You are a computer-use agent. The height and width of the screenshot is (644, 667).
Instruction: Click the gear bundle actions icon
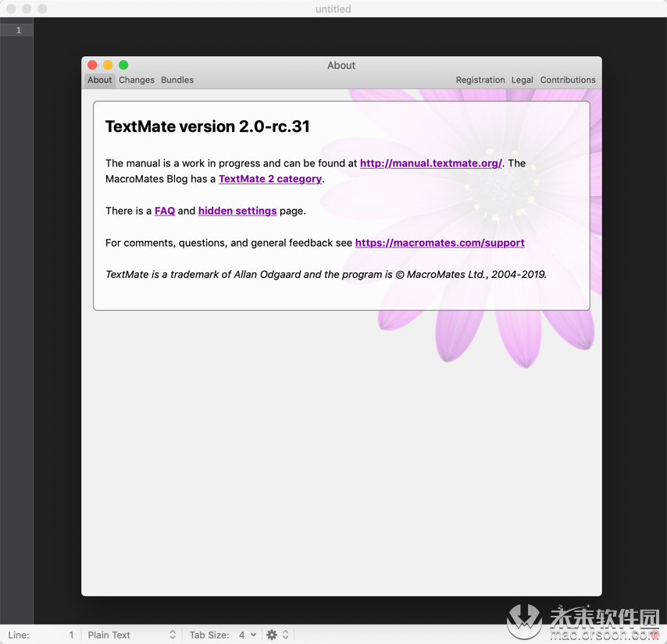(x=271, y=635)
